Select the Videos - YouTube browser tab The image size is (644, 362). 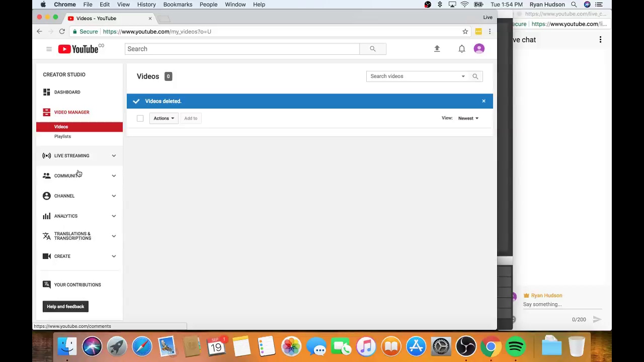point(109,19)
